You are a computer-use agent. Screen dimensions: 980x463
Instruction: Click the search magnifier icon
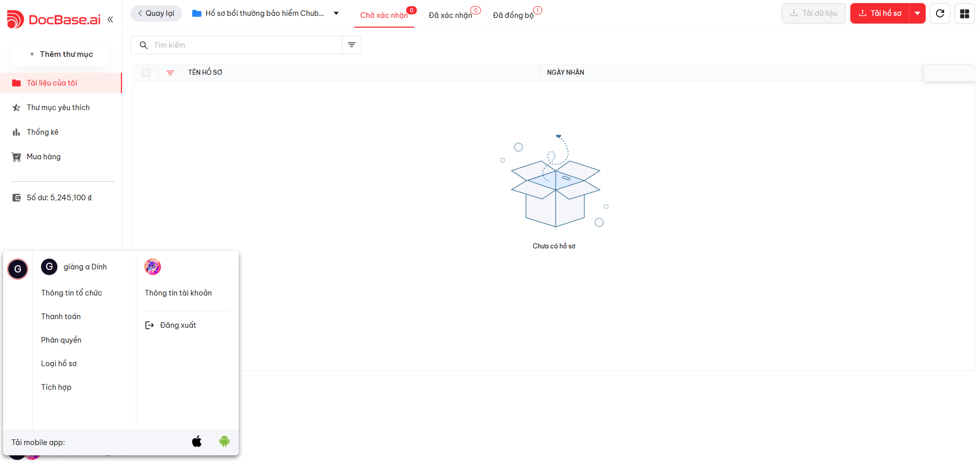144,45
